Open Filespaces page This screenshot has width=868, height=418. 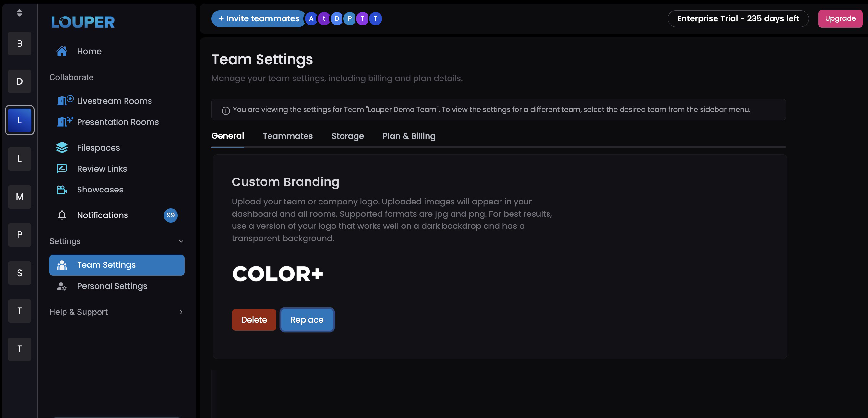[x=116, y=148]
